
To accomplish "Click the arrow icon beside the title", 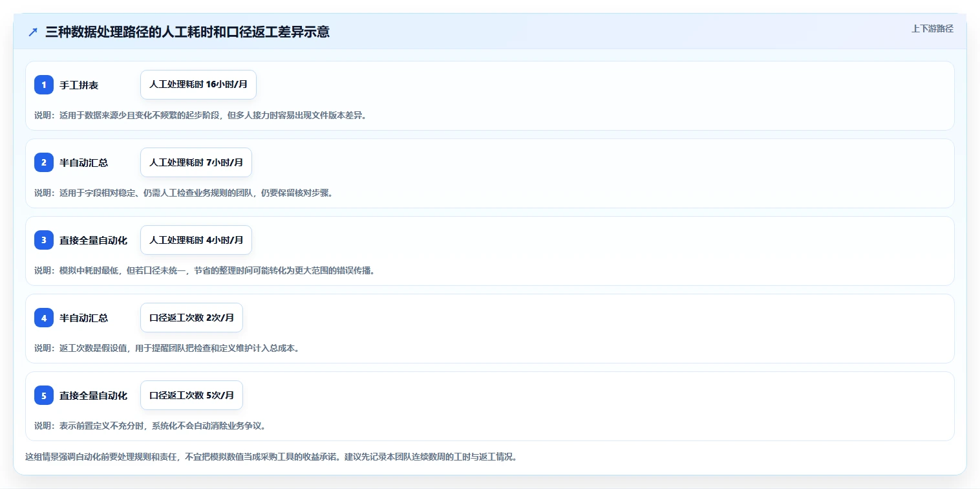I will tap(33, 32).
